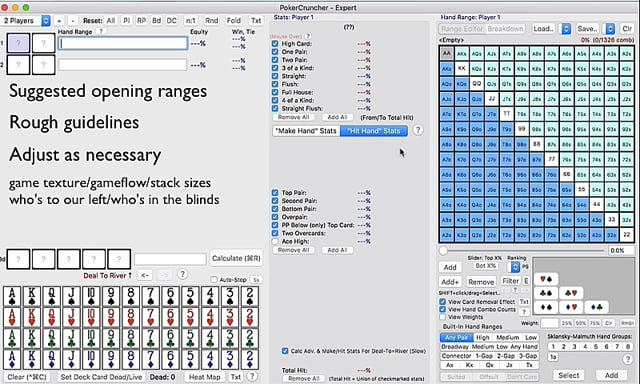The height and width of the screenshot is (384, 640).
Task: Pick the diamond-club suit combo tile
Action: coord(596,307)
